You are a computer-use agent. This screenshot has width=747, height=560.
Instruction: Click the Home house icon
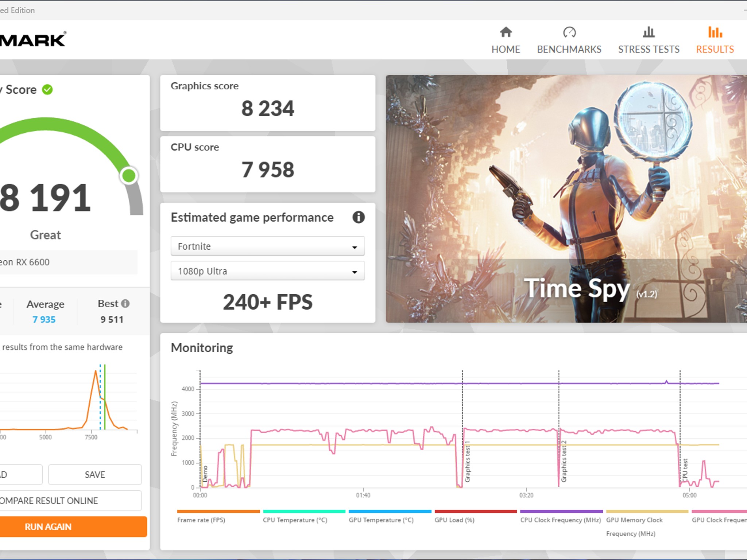[x=506, y=32]
